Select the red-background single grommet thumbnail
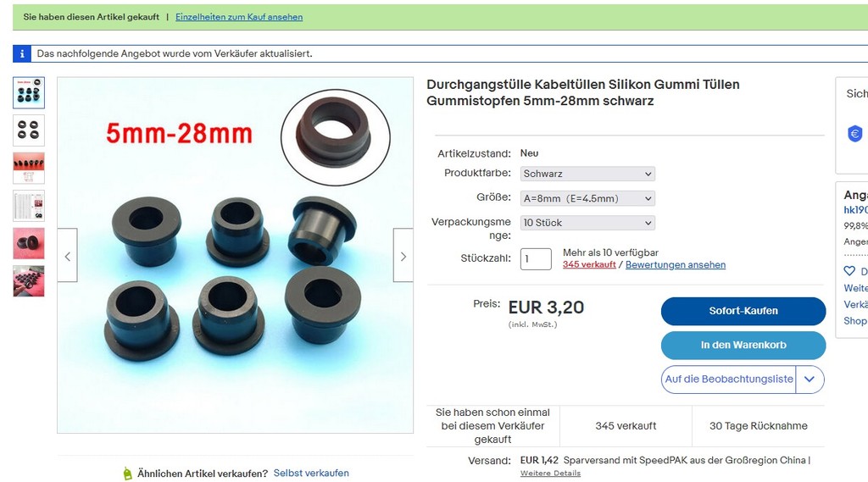The height and width of the screenshot is (482, 868). 29,243
